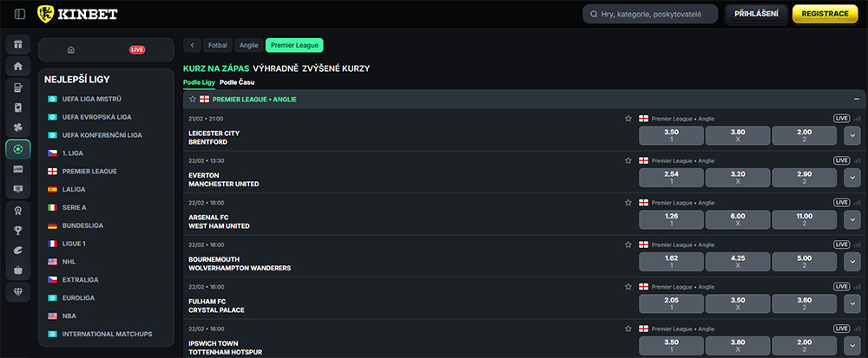
Task: Favorite the Leicester City vs Brentford match
Action: click(x=628, y=118)
